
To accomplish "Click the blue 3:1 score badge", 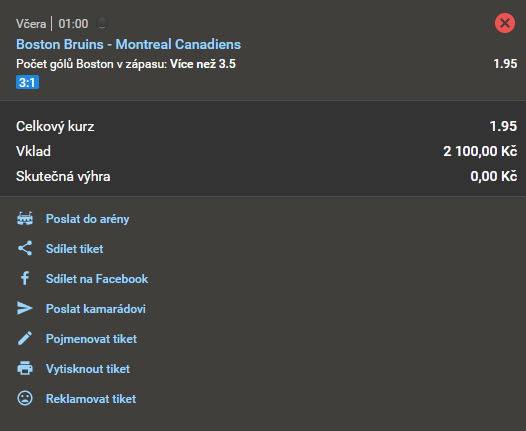I will click(28, 82).
